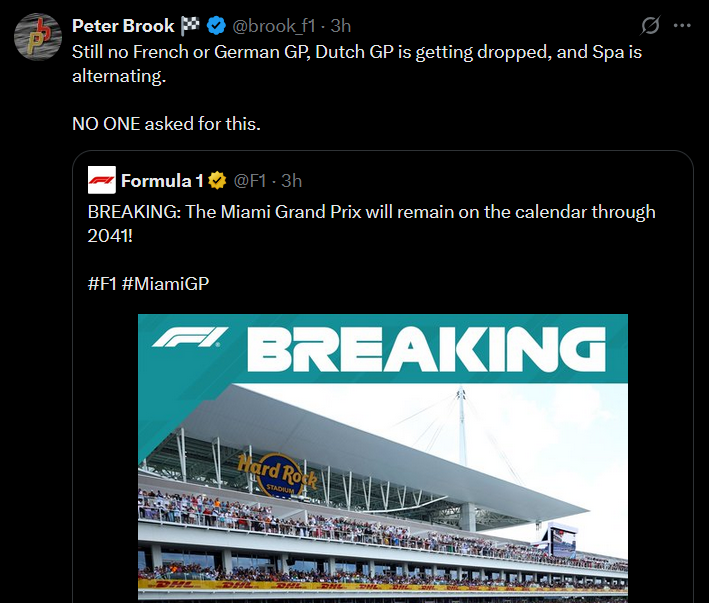The width and height of the screenshot is (709, 603).
Task: Open the three-dot more options menu
Action: [x=682, y=26]
